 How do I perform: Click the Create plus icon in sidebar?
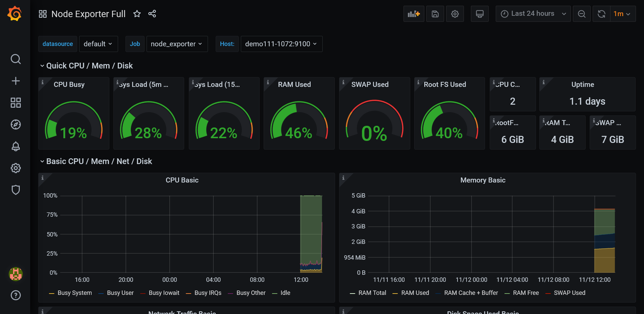(x=15, y=81)
